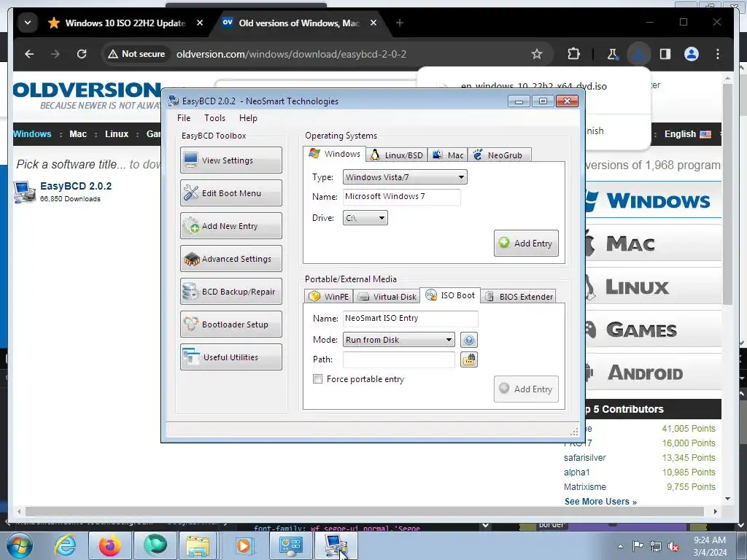Viewport: 747px width, 560px height.
Task: Open the Tools menu in EasyBCD
Action: [x=215, y=118]
